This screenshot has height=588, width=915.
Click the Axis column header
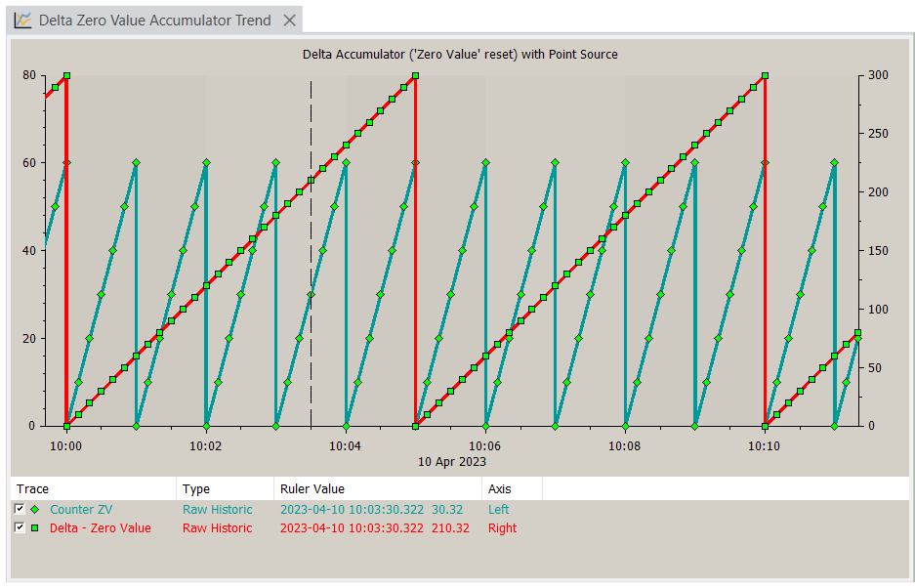coord(499,488)
